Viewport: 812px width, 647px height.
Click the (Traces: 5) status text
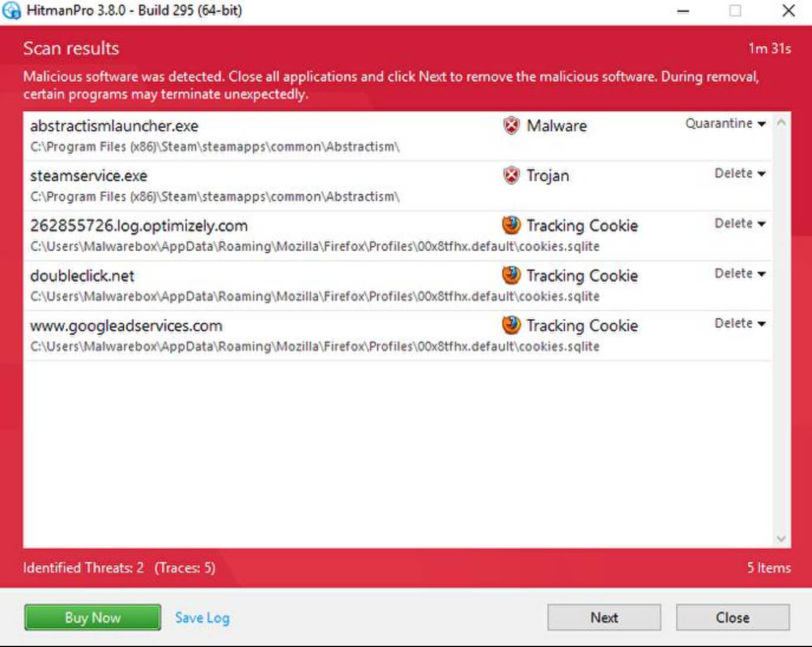185,568
